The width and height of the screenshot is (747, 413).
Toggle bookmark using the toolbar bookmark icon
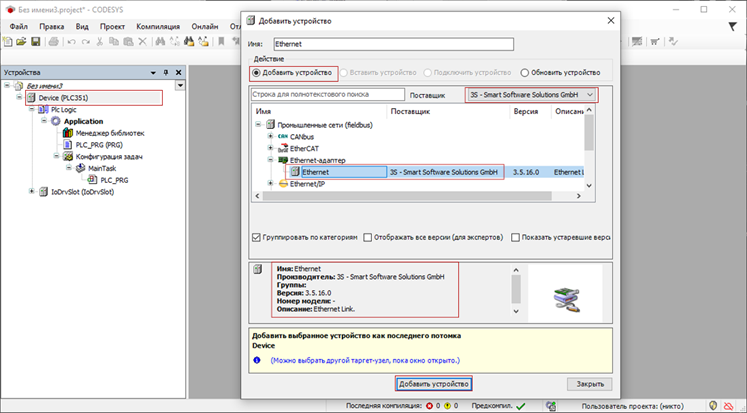point(221,42)
